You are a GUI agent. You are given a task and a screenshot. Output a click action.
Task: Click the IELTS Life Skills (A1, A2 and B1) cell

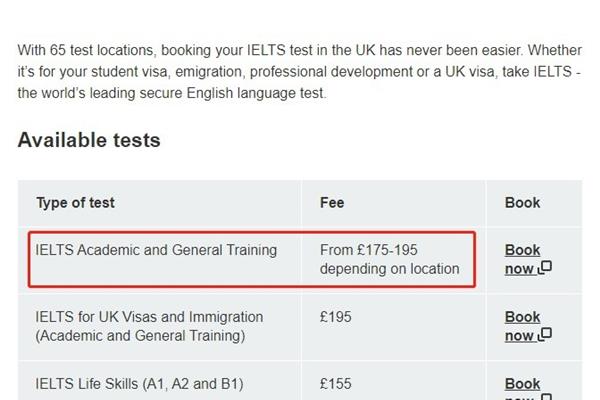139,384
